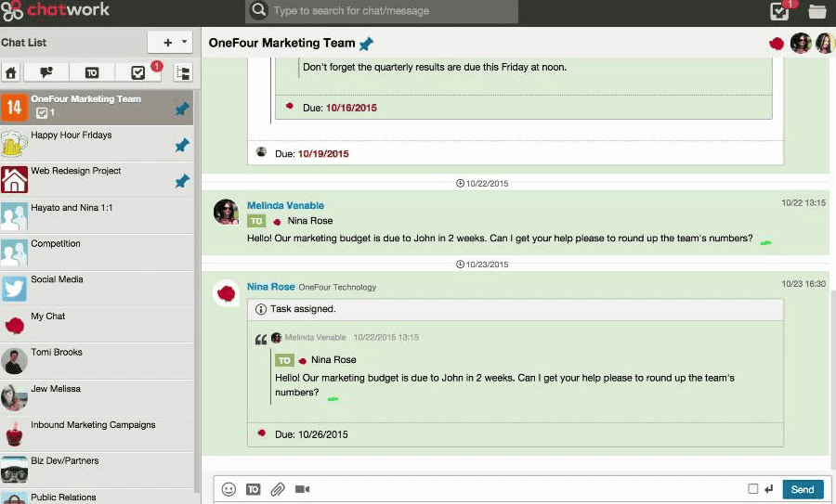The width and height of the screenshot is (836, 504).
Task: Click the TO tag inside quoted message
Action: 284,360
